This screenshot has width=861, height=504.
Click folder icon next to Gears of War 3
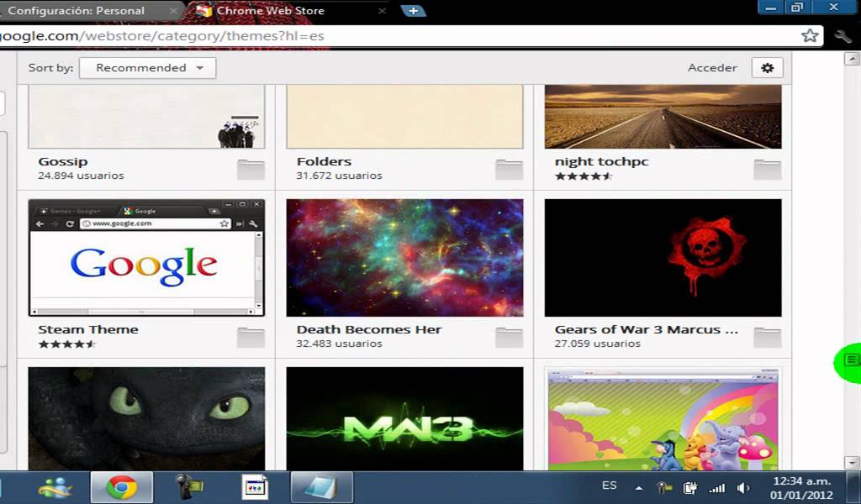click(767, 338)
